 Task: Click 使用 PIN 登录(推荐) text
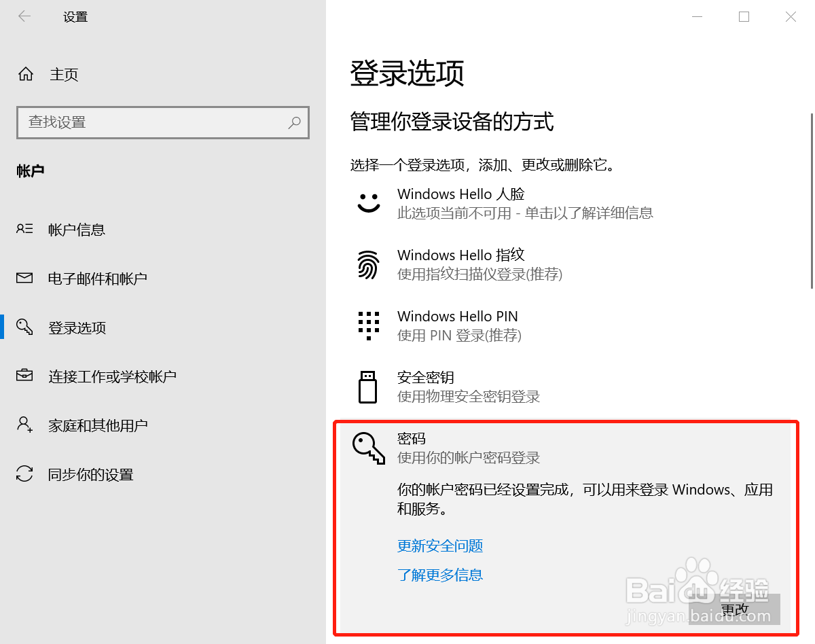(459, 336)
